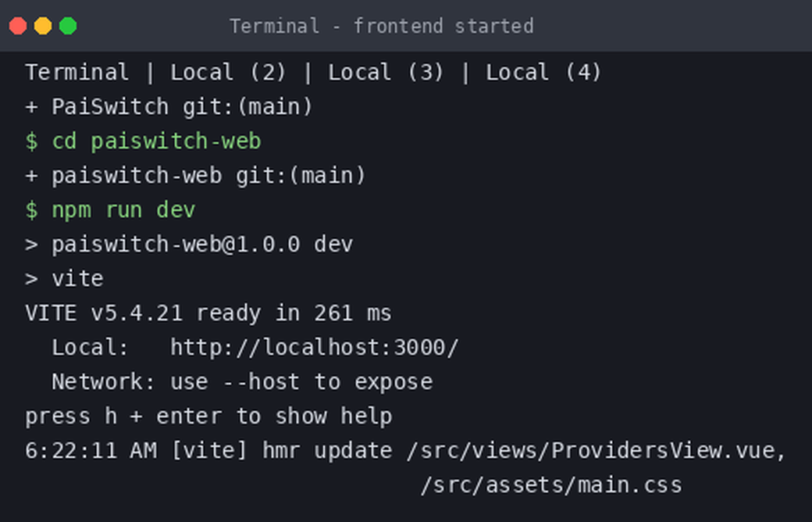Click the '> vite' output line

click(65, 279)
